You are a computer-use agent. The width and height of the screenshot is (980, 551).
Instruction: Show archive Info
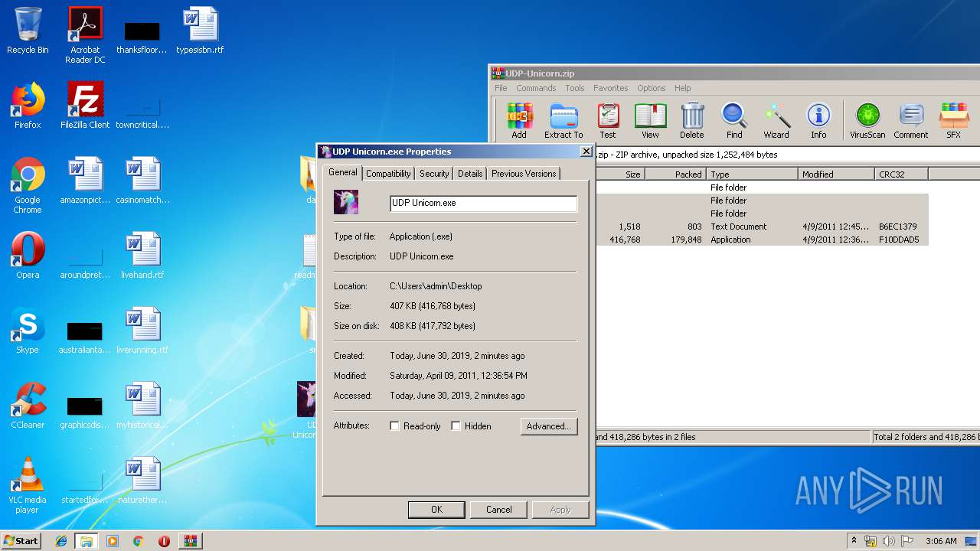coord(818,121)
